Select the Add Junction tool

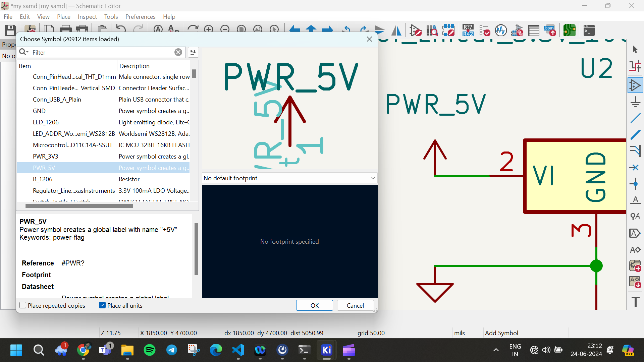(x=635, y=184)
